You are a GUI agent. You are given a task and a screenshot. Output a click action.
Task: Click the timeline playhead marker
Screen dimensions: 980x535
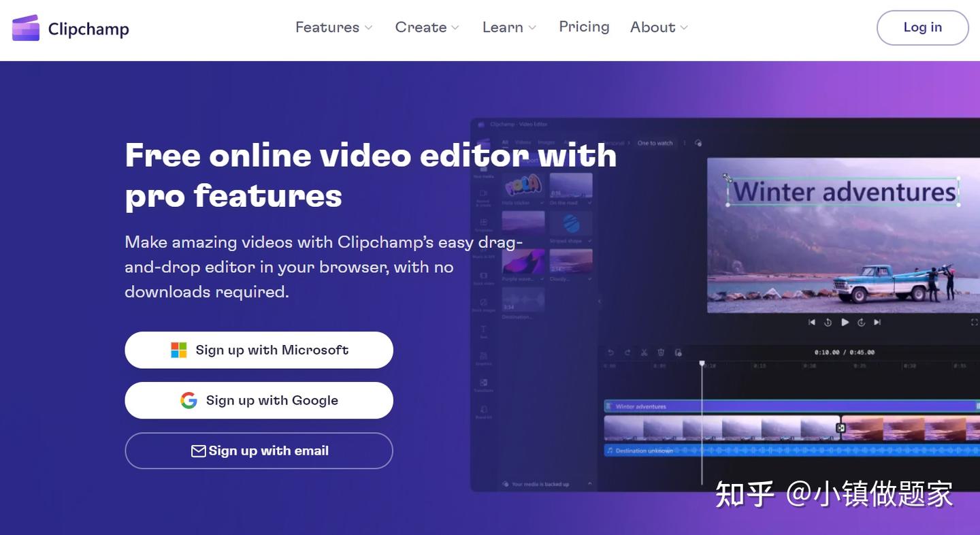(x=702, y=364)
